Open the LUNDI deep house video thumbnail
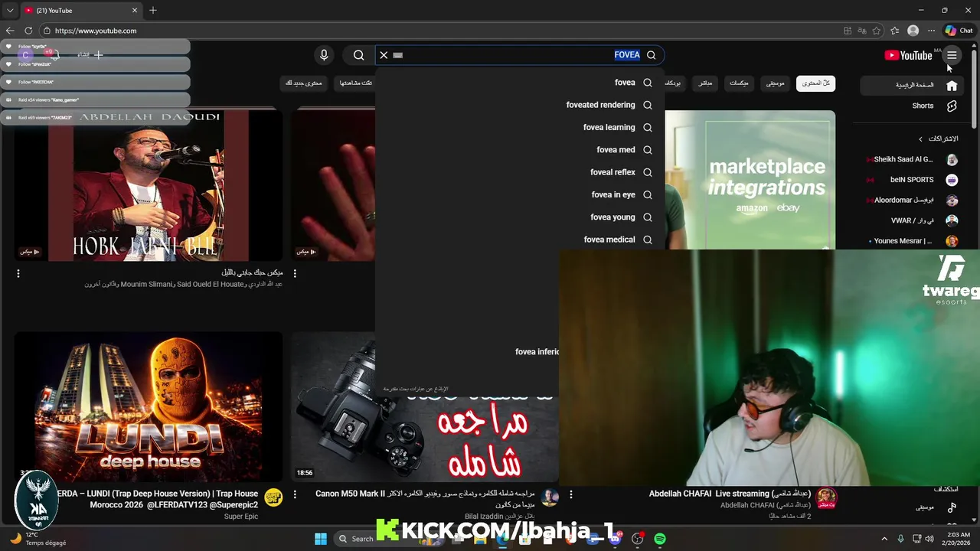 tap(149, 406)
